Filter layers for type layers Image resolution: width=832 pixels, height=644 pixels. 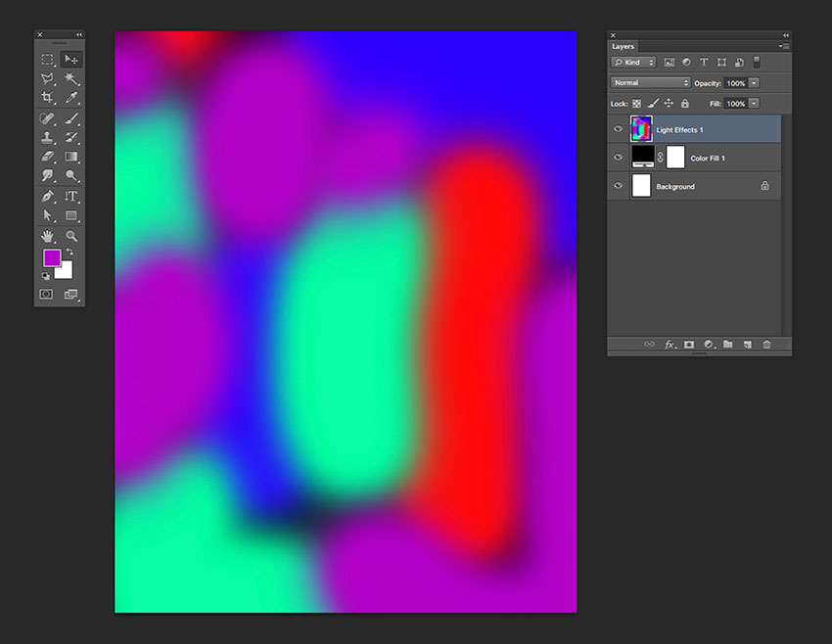704,62
